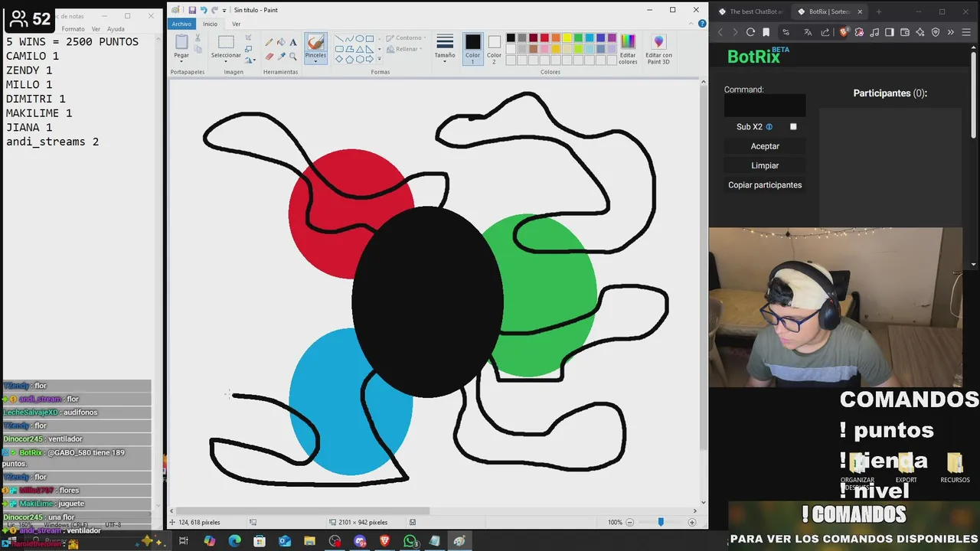The width and height of the screenshot is (980, 551).
Task: Open Quick Access Toolbar customize arrow
Action: 225,10
